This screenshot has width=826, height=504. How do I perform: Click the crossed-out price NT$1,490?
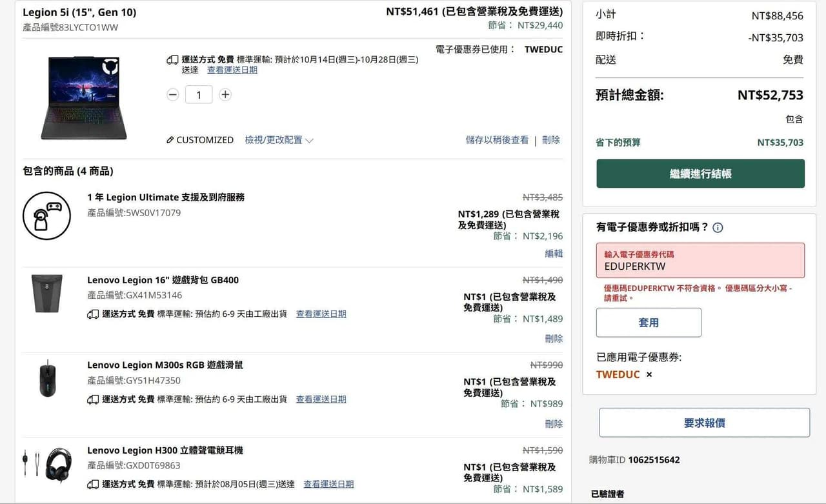click(543, 280)
